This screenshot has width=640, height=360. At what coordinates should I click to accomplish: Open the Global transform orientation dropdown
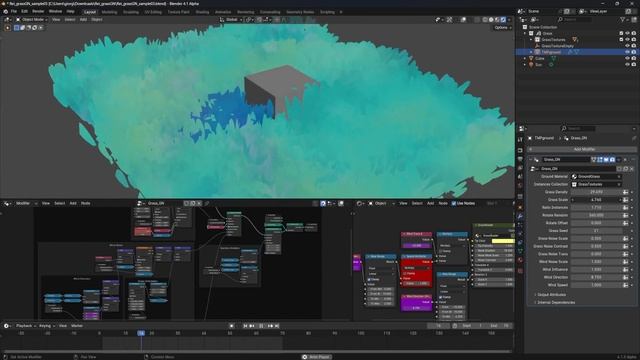pos(231,20)
